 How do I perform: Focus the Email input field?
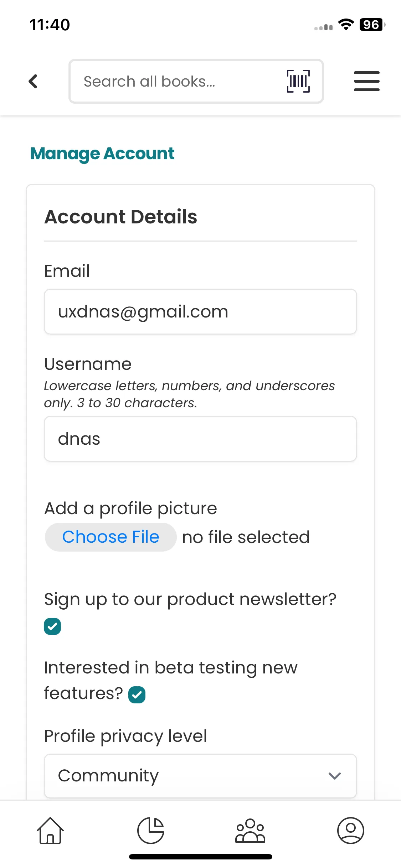(200, 312)
